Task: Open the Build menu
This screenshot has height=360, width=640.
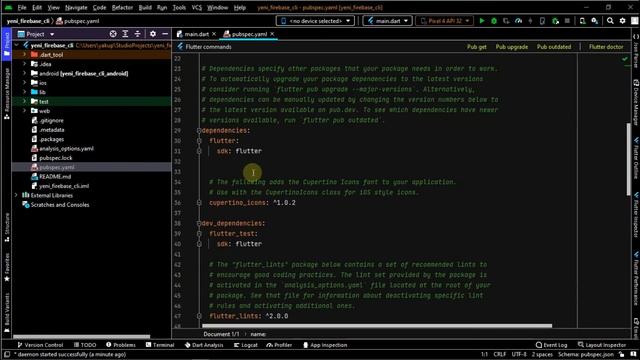Action: (x=145, y=7)
